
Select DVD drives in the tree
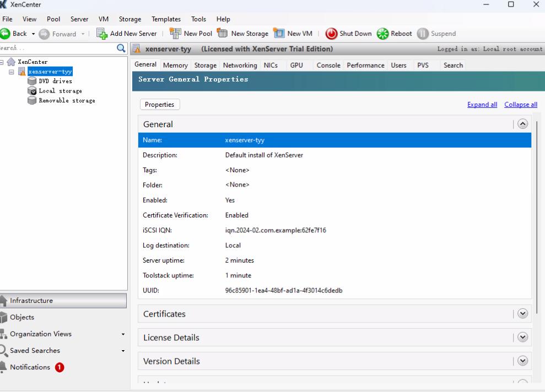pos(55,81)
